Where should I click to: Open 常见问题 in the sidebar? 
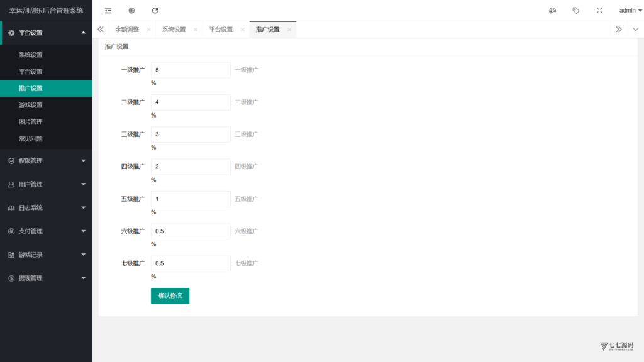tap(46, 139)
